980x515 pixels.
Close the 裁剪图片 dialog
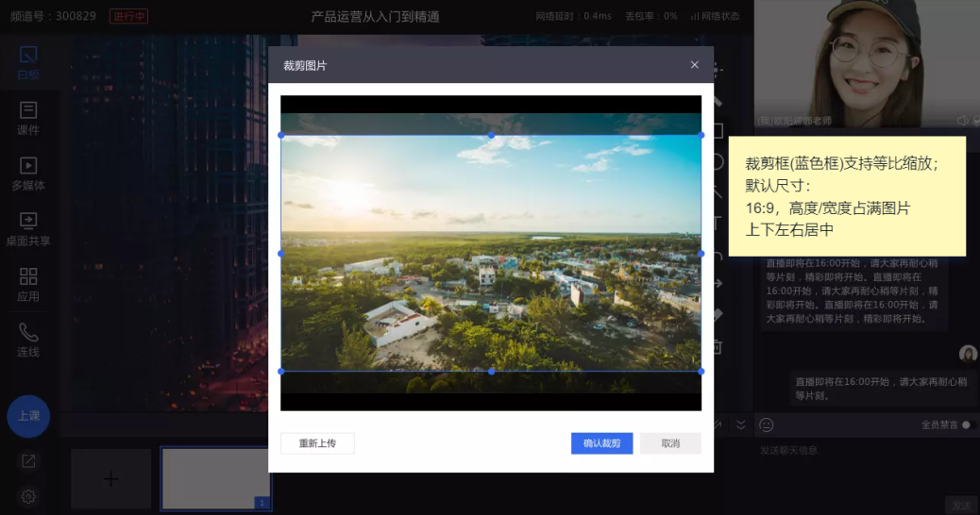pyautogui.click(x=695, y=65)
